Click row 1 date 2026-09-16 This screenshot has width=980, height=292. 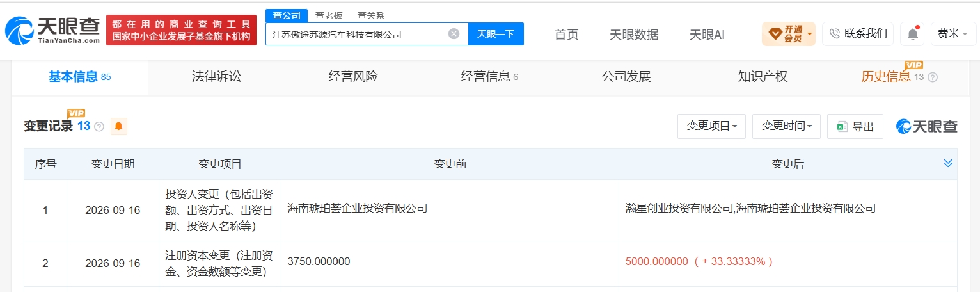tap(113, 210)
